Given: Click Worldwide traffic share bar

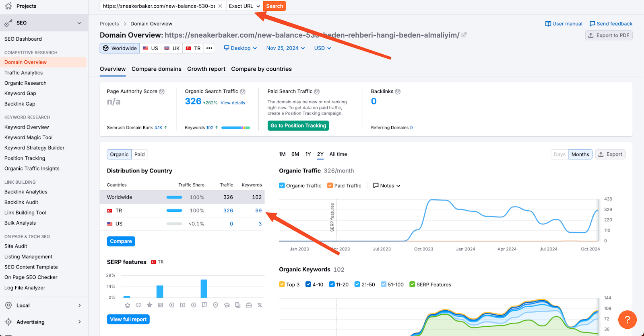Looking at the screenshot, I should tap(174, 197).
